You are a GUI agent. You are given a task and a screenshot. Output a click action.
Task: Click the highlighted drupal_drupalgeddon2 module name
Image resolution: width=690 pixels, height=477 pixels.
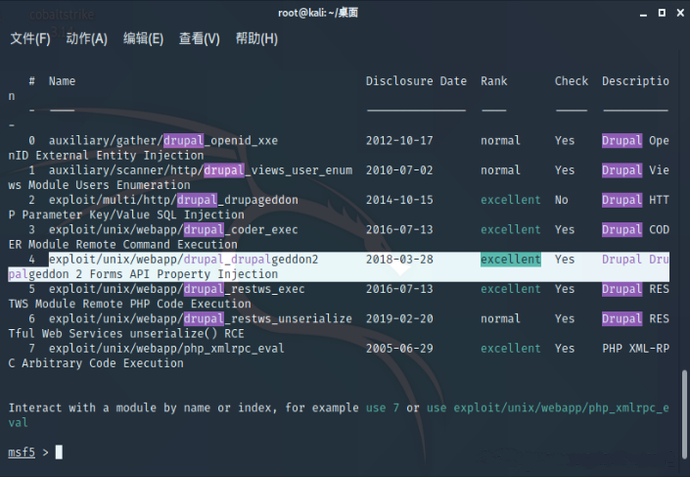point(183,260)
